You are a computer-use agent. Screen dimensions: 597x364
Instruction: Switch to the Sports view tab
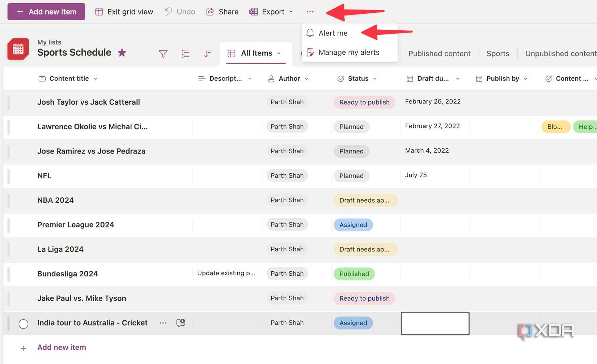(x=498, y=54)
